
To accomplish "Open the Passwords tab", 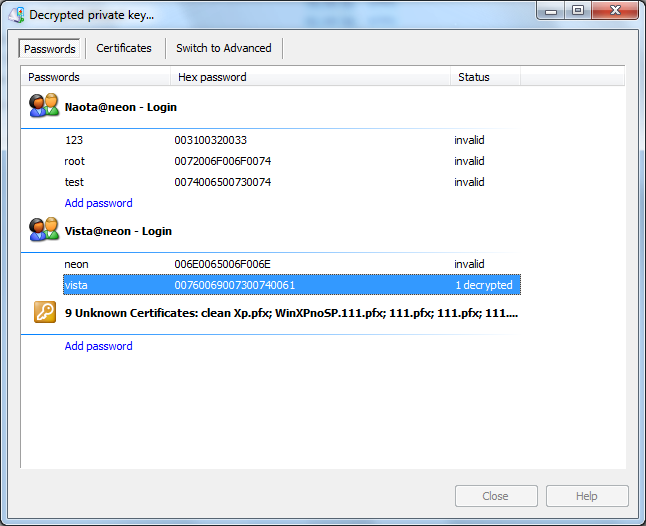I will tap(50, 48).
